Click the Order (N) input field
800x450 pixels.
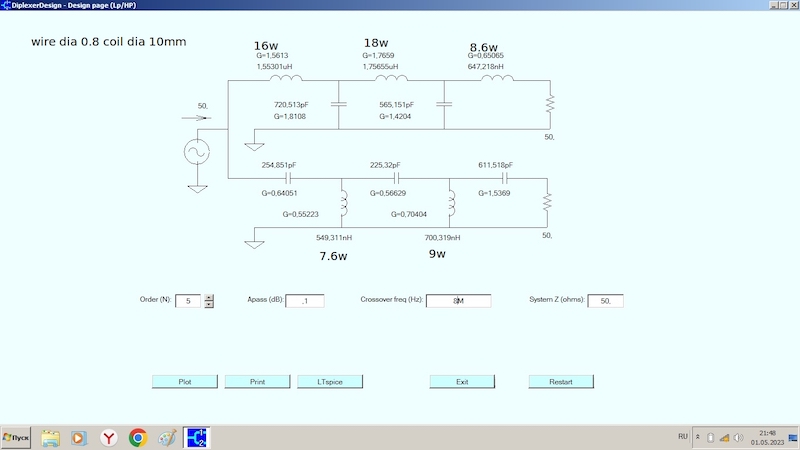click(x=188, y=300)
